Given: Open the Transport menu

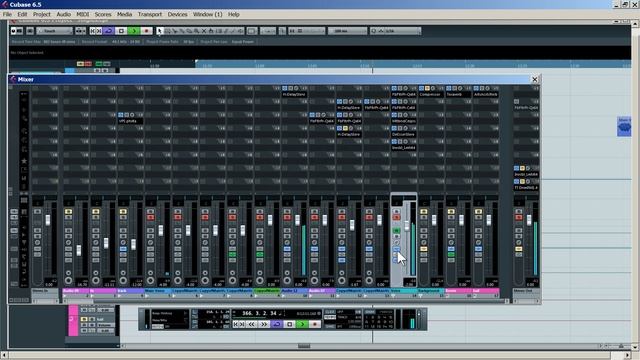Looking at the screenshot, I should click(150, 14).
